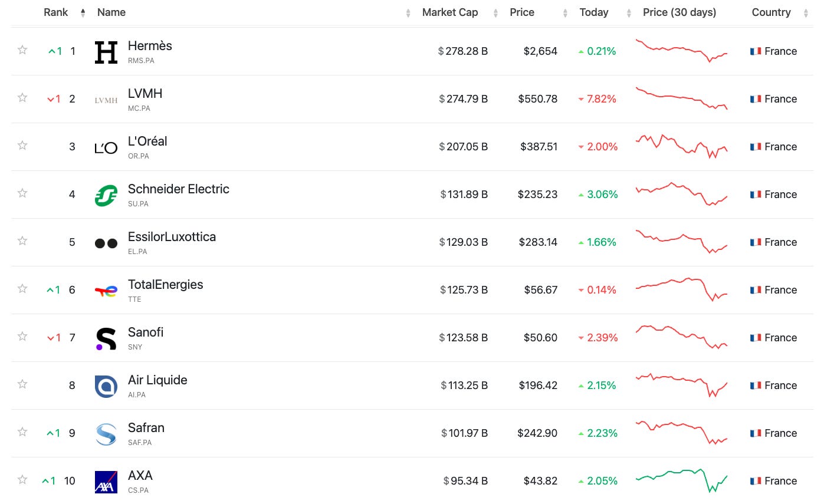Click the SNY ticker symbol
The image size is (824, 504).
[135, 347]
